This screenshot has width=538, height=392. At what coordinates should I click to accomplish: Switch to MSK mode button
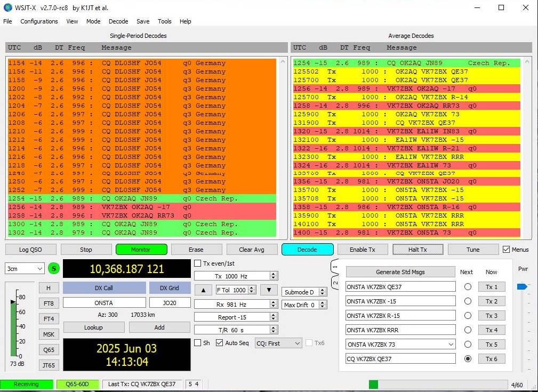coord(49,334)
